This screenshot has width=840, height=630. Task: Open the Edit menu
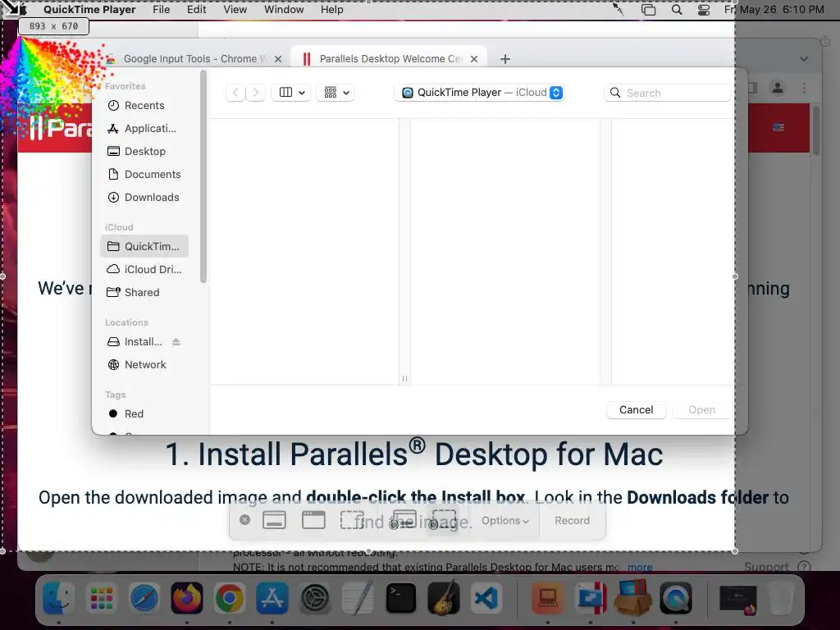click(196, 10)
